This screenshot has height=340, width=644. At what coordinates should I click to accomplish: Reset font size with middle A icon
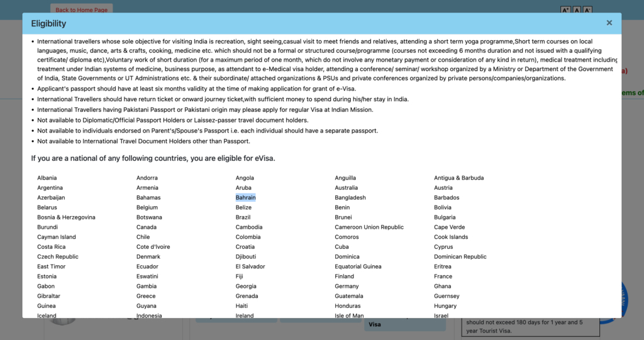[577, 10]
